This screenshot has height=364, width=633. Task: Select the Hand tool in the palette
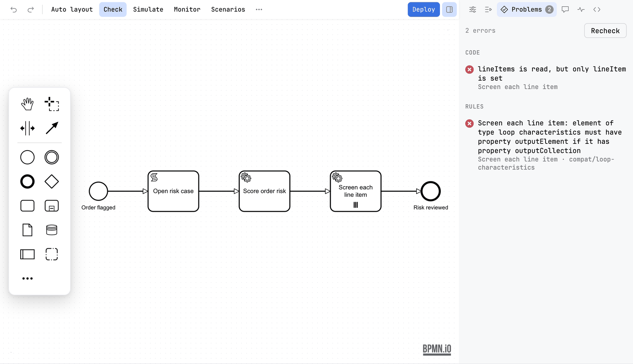coord(27,104)
